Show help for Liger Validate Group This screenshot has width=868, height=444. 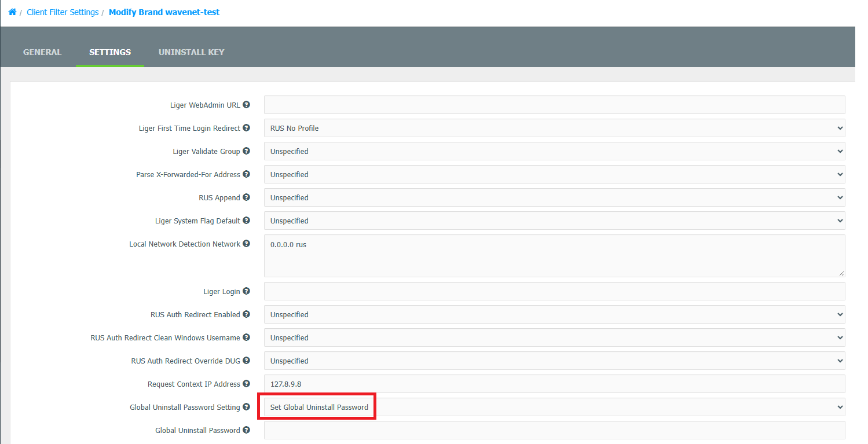(x=246, y=151)
